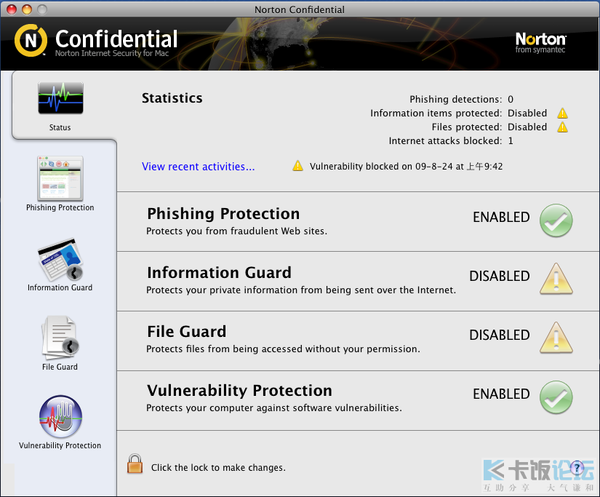This screenshot has height=497, width=600.
Task: Click 'Protects you from fraudulent Web sites' description
Action: (x=237, y=231)
